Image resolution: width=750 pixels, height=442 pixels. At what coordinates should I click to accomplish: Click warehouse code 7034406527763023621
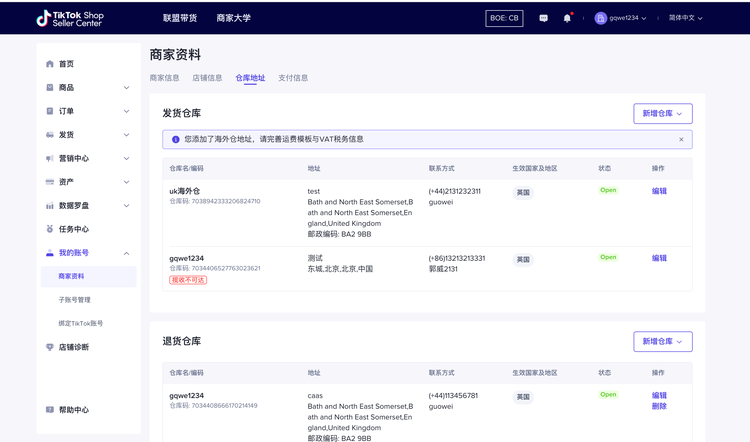[x=226, y=268]
